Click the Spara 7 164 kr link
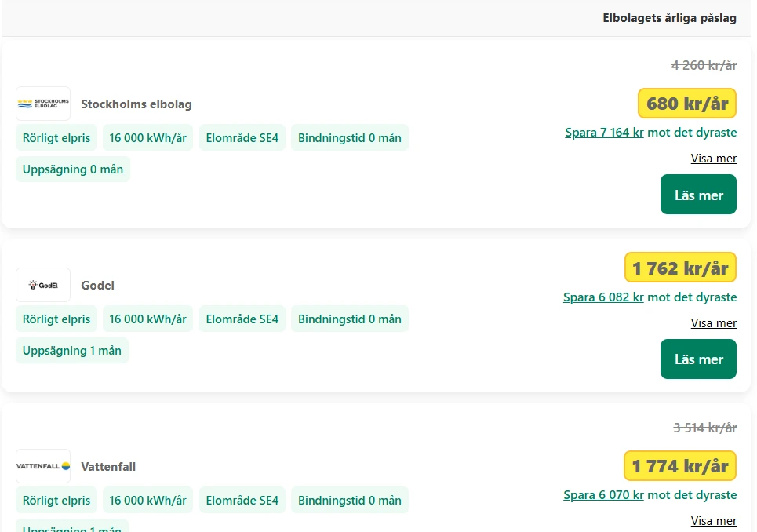 pos(604,133)
